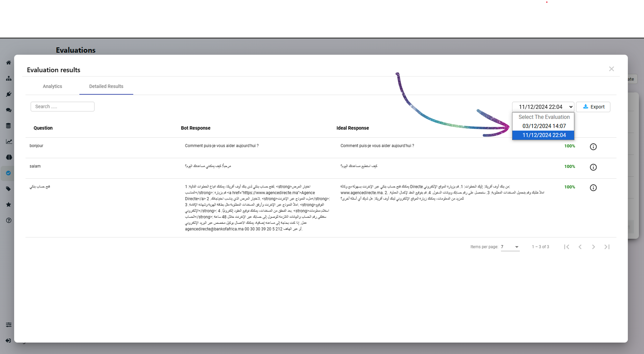Select the Detailed Results tab
Screen dimensions: 644x354
point(106,86)
